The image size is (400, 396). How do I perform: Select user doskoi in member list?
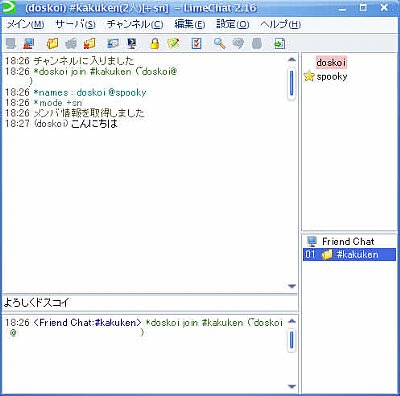click(331, 63)
